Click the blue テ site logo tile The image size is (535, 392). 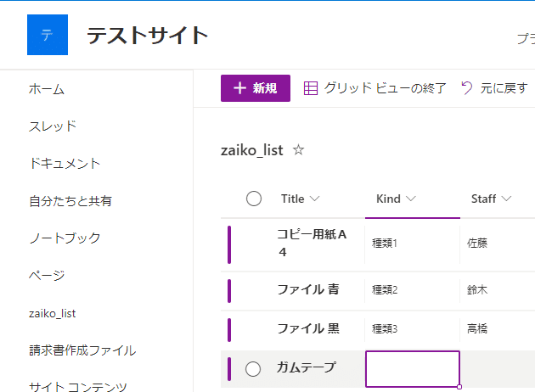48,35
